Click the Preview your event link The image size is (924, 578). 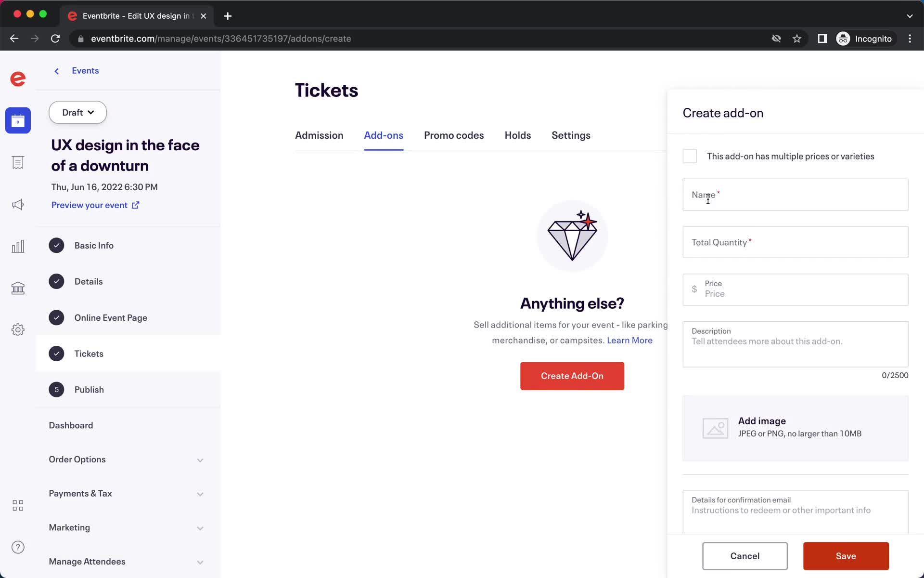click(x=96, y=204)
